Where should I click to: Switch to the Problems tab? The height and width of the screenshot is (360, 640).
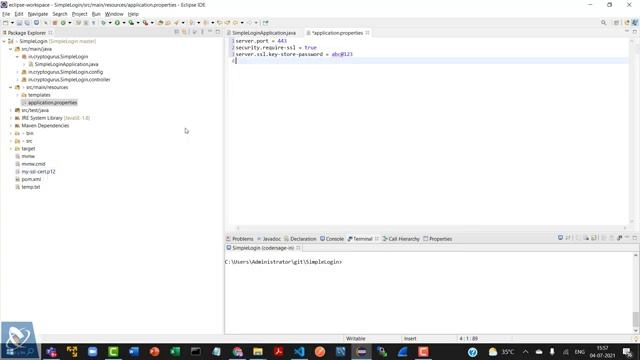pos(240,239)
